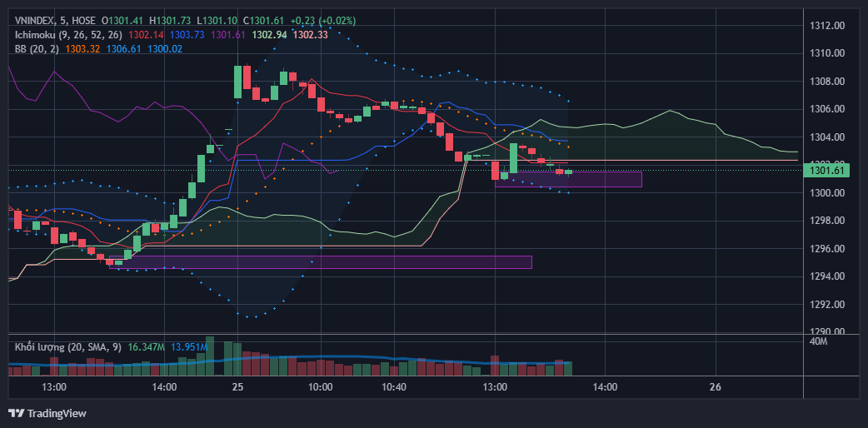868x428 pixels.
Task: Click the 1306.00 price axis label
Action: point(827,109)
